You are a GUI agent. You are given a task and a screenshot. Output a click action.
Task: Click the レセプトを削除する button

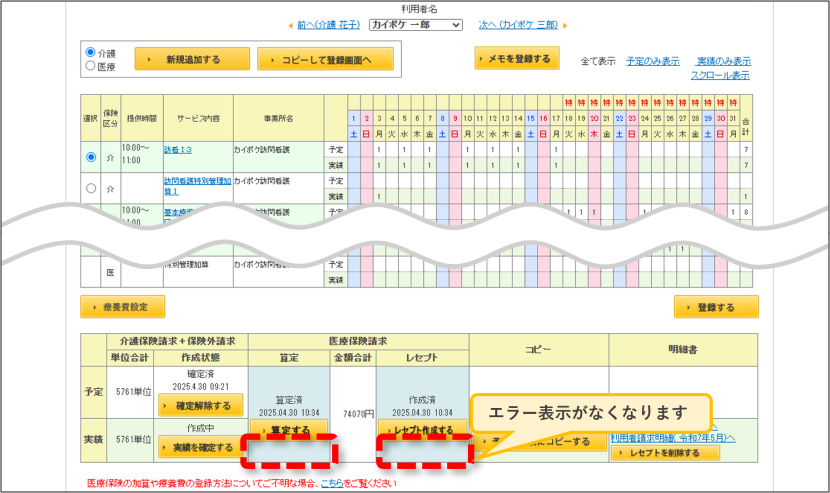click(665, 453)
